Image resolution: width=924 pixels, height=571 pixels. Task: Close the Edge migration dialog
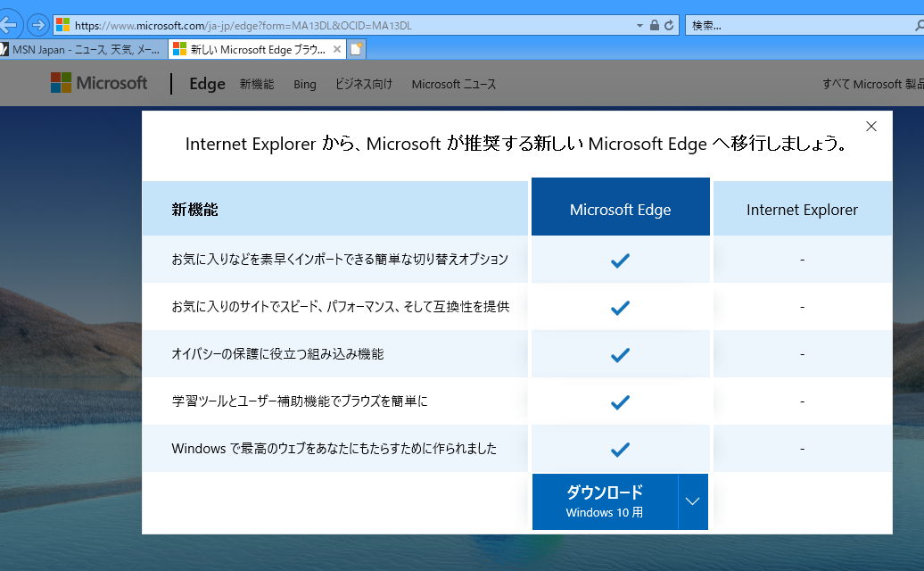tap(871, 126)
